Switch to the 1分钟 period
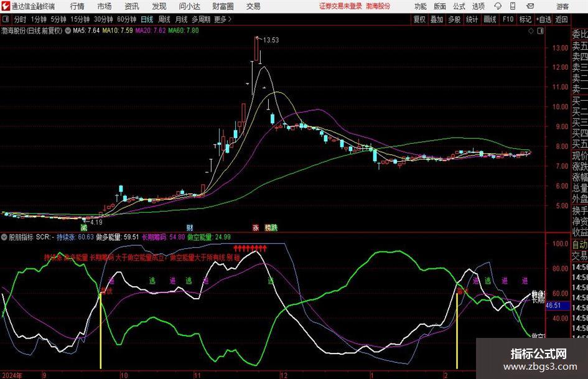 tap(38, 19)
